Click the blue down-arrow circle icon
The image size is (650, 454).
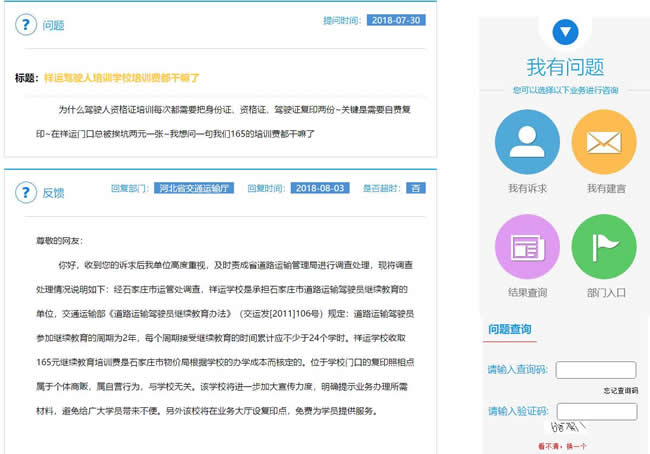(565, 32)
